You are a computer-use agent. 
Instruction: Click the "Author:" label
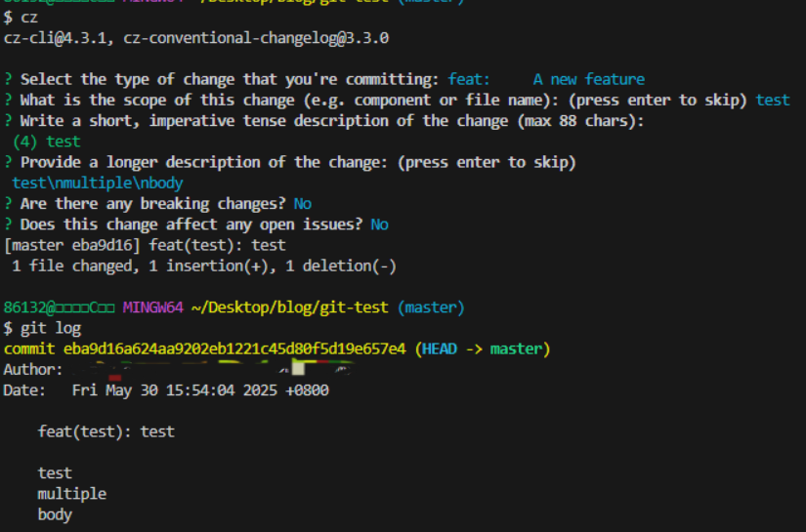(x=33, y=370)
